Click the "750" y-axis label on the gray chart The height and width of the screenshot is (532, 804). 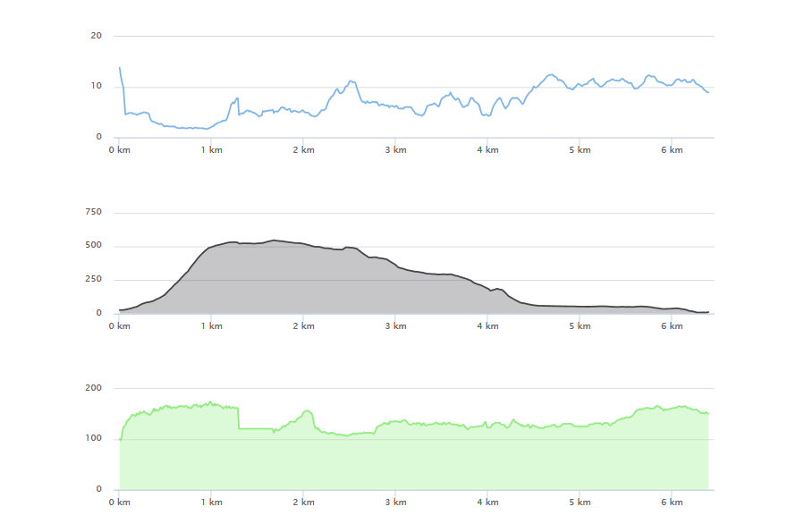[94, 212]
